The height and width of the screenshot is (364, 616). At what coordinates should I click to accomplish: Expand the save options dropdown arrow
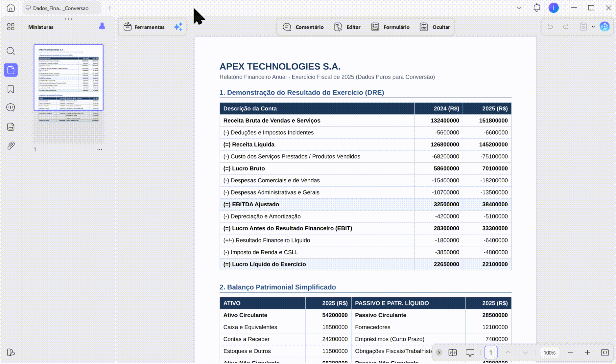coord(593,27)
